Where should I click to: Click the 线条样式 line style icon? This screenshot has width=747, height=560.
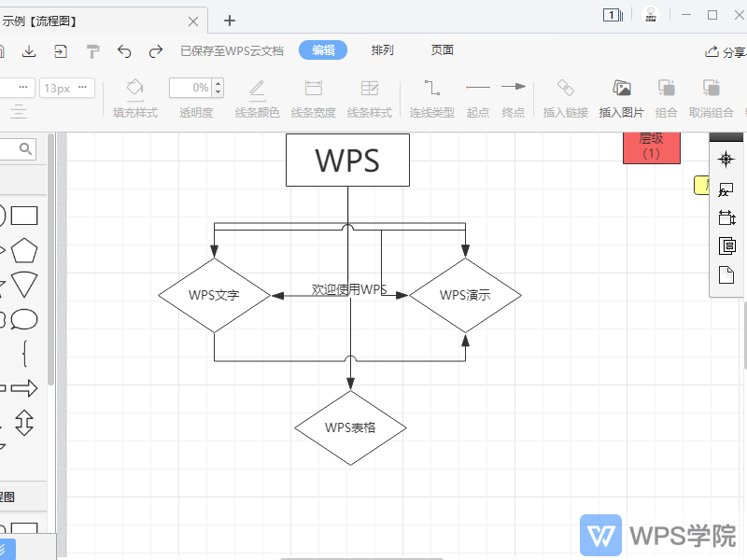coord(370,89)
